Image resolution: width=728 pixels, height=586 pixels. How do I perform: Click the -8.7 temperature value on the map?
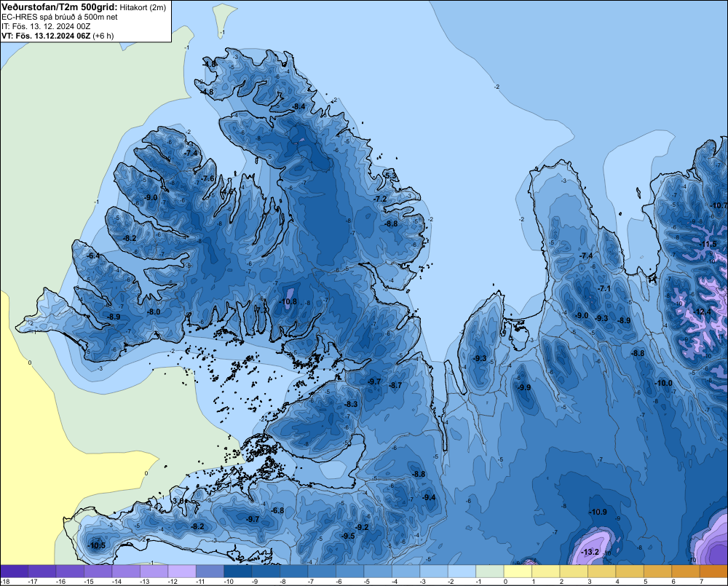pyautogui.click(x=395, y=385)
